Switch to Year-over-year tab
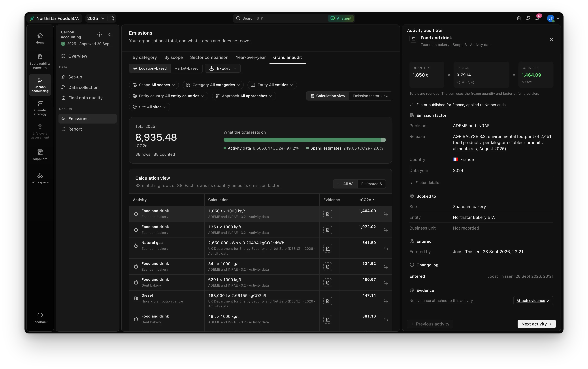The width and height of the screenshot is (588, 369). [x=251, y=57]
